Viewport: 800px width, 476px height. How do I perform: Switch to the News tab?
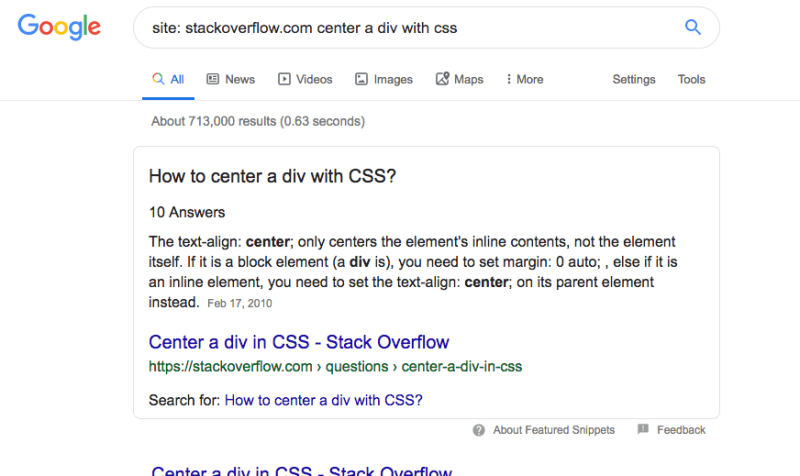231,79
